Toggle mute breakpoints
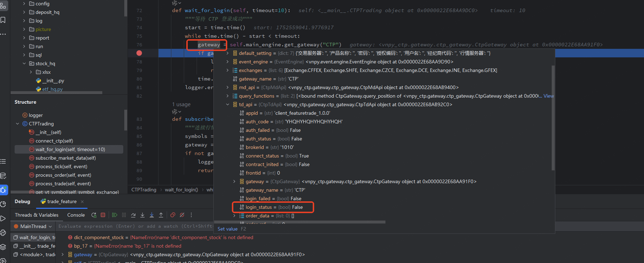 182,215
